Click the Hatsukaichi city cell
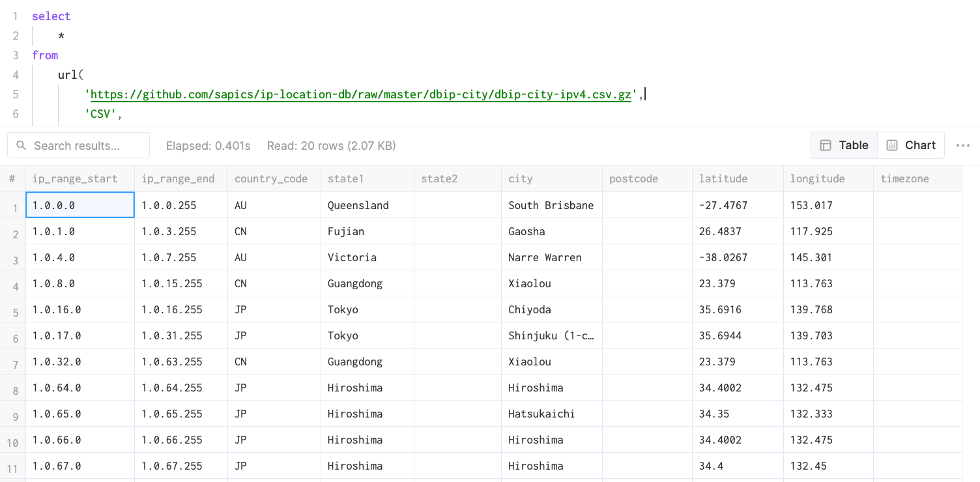980x482 pixels. (541, 414)
